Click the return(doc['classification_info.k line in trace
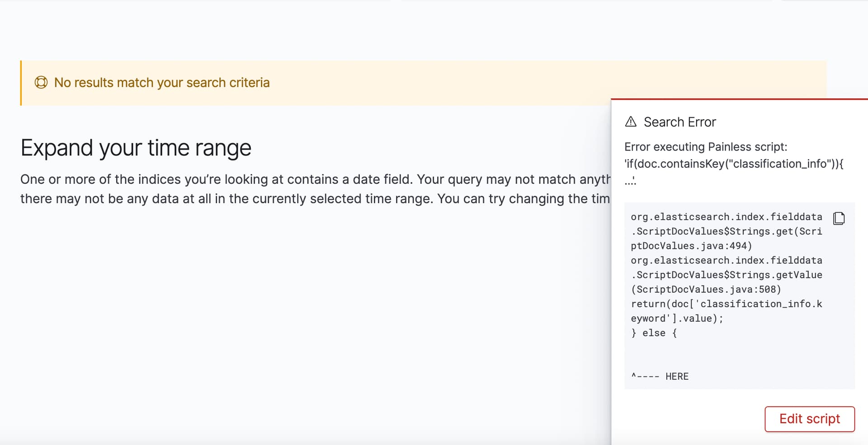 point(726,304)
